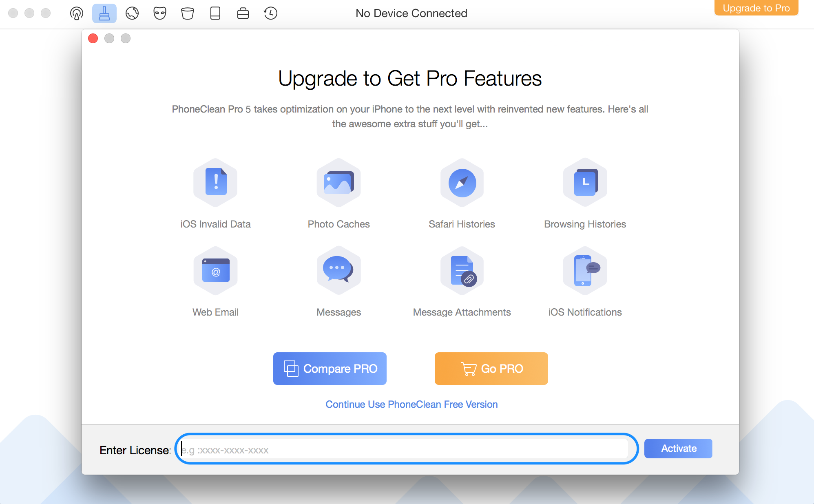Viewport: 814px width, 504px height.
Task: Click the Compare PRO button
Action: click(330, 368)
